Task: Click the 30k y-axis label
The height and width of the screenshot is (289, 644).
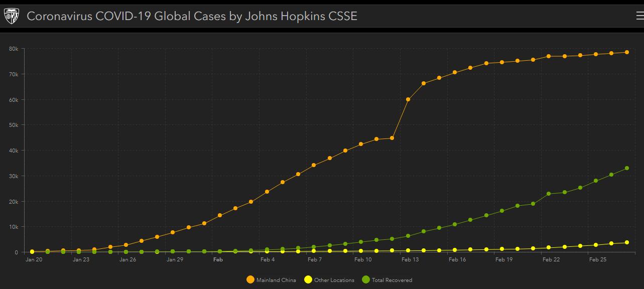Action: pos(14,176)
